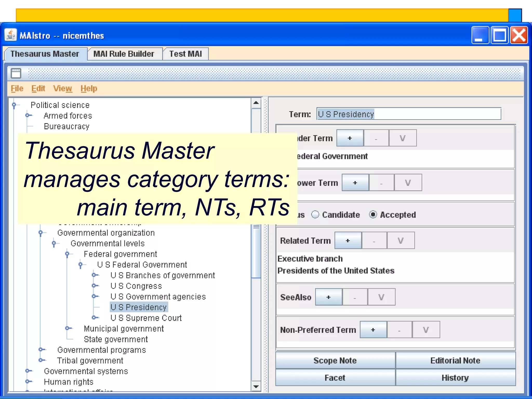The height and width of the screenshot is (399, 532).
Task: Select U S Government agencies tree item
Action: [158, 296]
